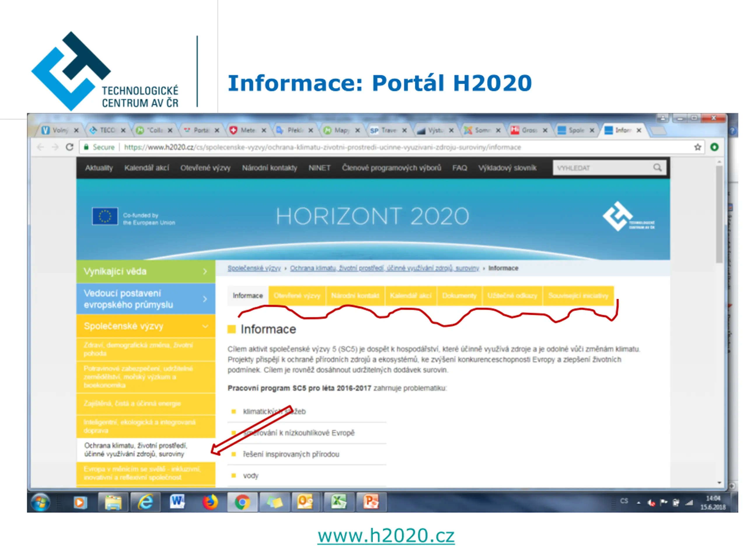747x560 pixels.
Task: Click the www.h2020.cz link below screenshot
Action: [386, 536]
